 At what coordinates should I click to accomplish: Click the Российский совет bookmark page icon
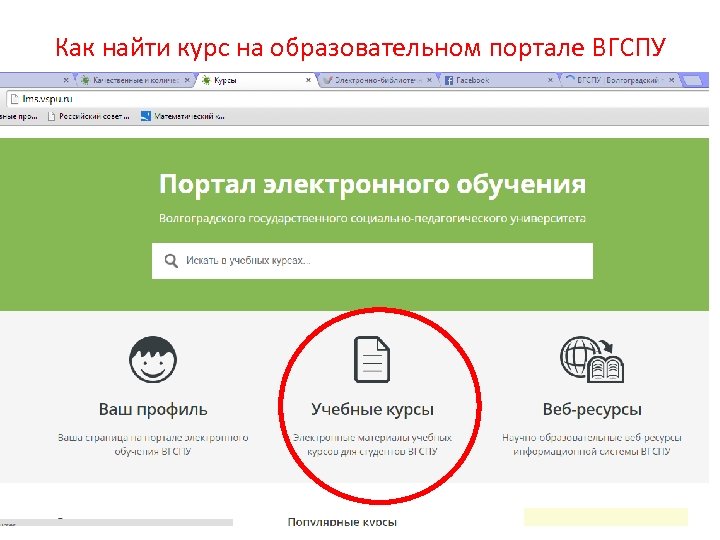click(x=51, y=117)
